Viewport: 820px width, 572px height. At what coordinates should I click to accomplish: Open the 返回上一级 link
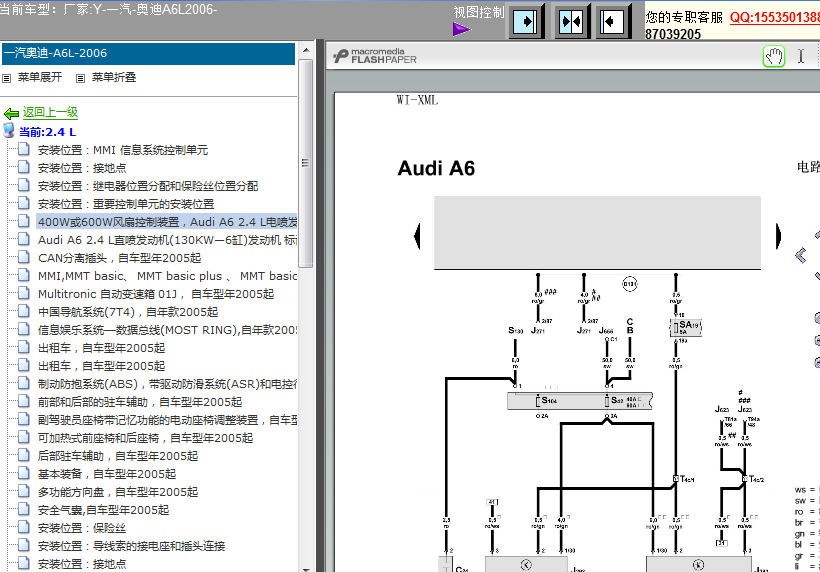50,112
